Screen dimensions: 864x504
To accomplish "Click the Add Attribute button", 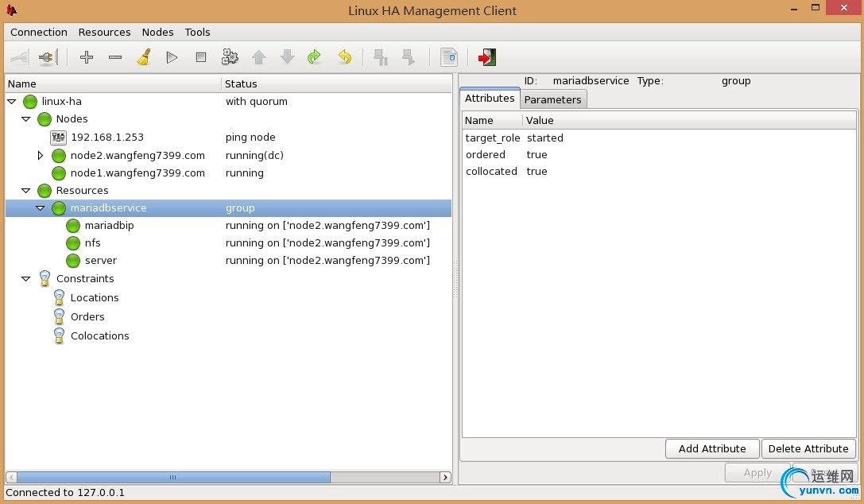I will point(711,448).
